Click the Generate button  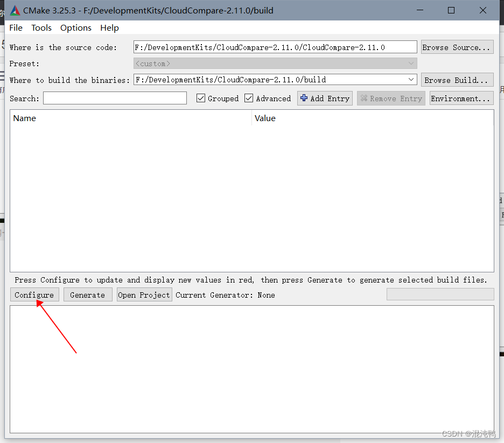tap(88, 295)
